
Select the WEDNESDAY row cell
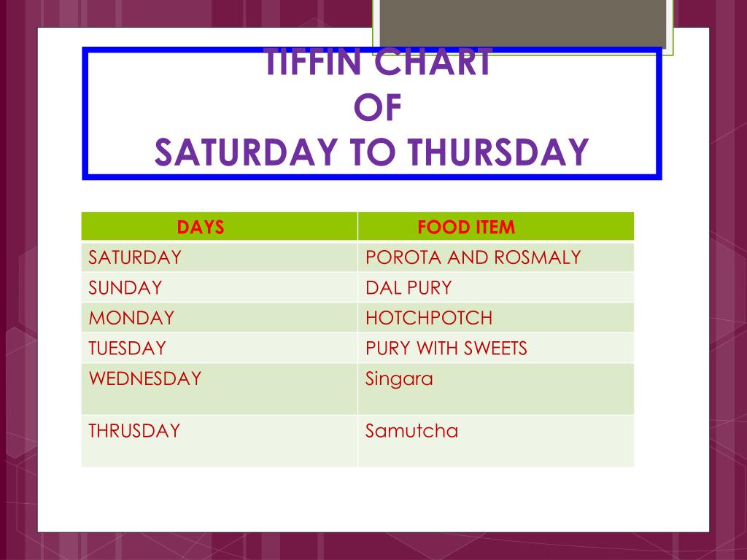pyautogui.click(x=219, y=389)
